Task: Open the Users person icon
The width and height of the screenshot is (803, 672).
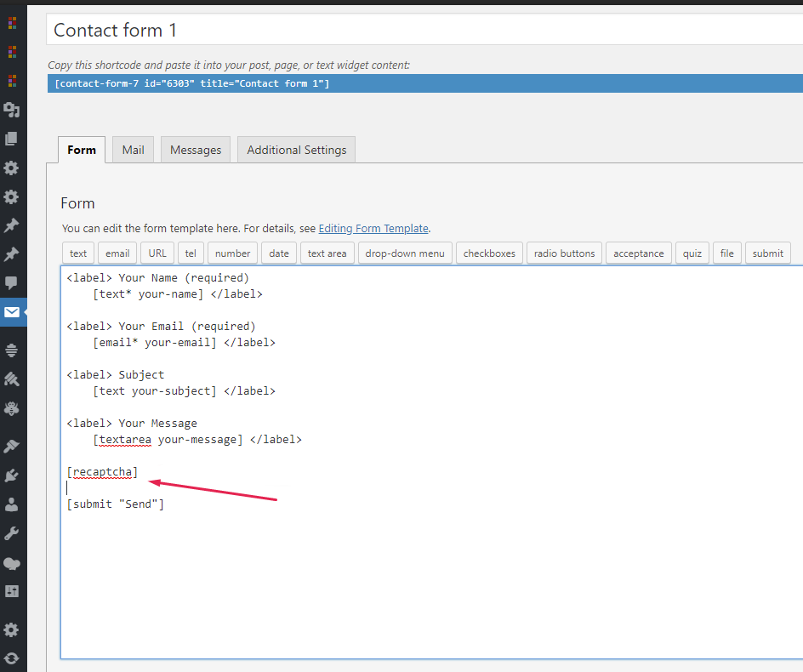Action: (x=12, y=504)
